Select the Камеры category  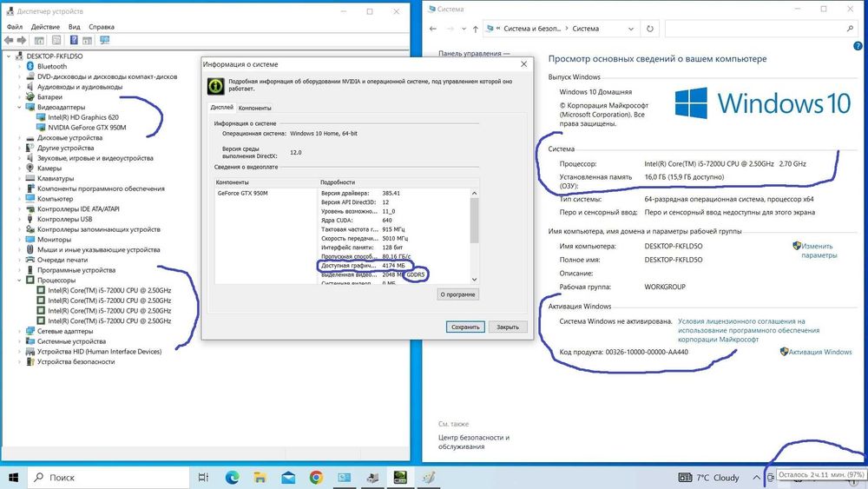point(49,169)
